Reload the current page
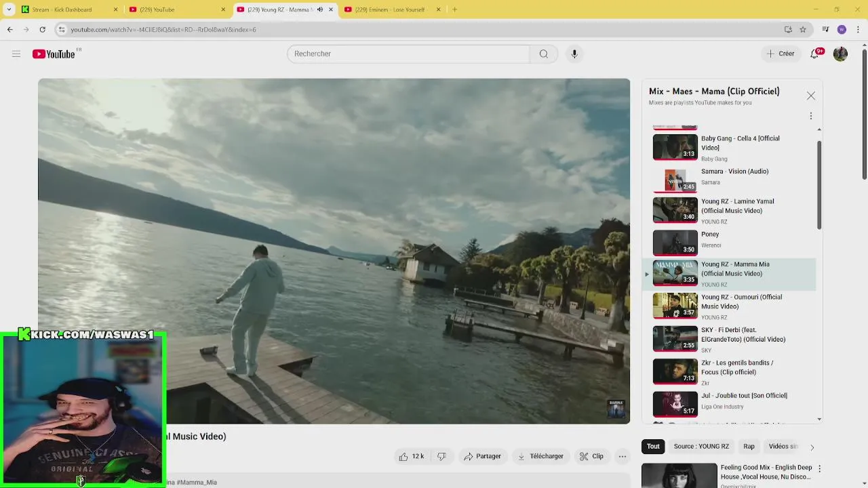 point(42,29)
